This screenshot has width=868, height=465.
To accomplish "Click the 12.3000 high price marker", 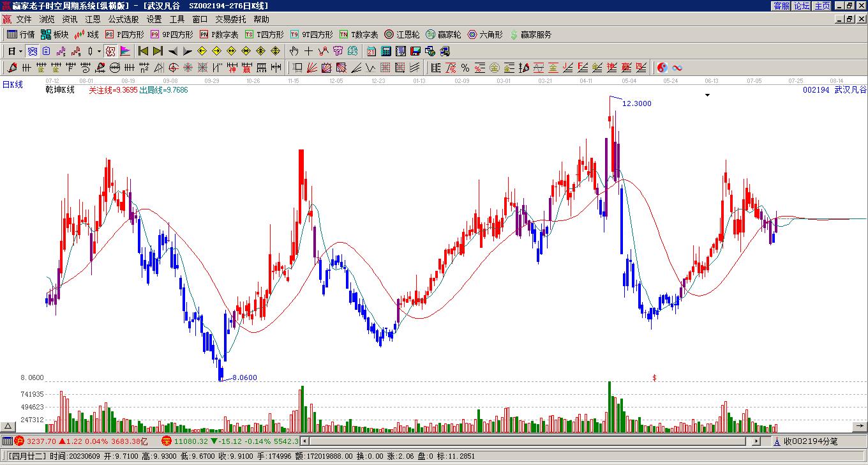I will pyautogui.click(x=636, y=103).
